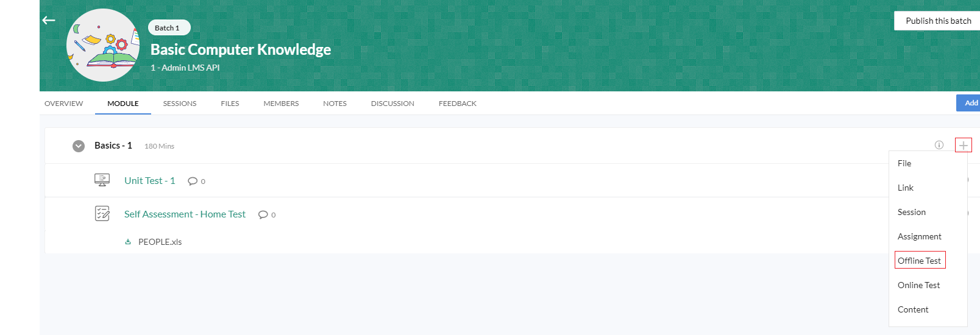Screen dimensions: 980x335
Task: Open the Unit Test - 1 link
Action: [x=150, y=180]
